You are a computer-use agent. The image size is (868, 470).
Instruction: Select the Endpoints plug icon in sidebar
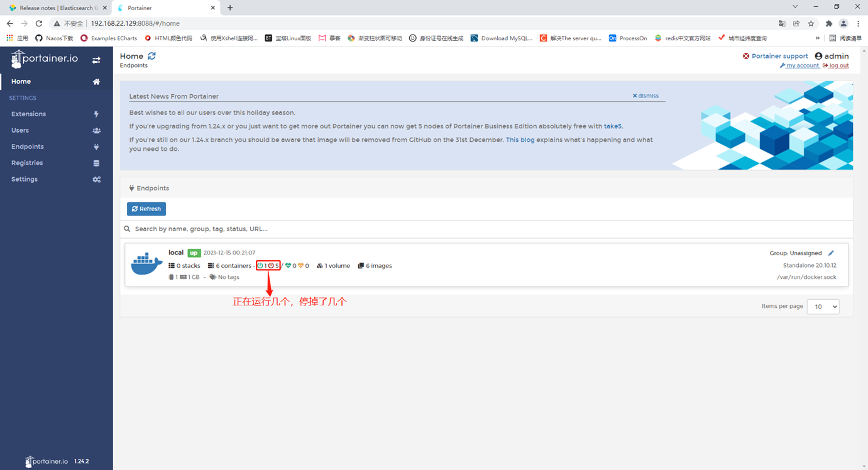click(96, 147)
